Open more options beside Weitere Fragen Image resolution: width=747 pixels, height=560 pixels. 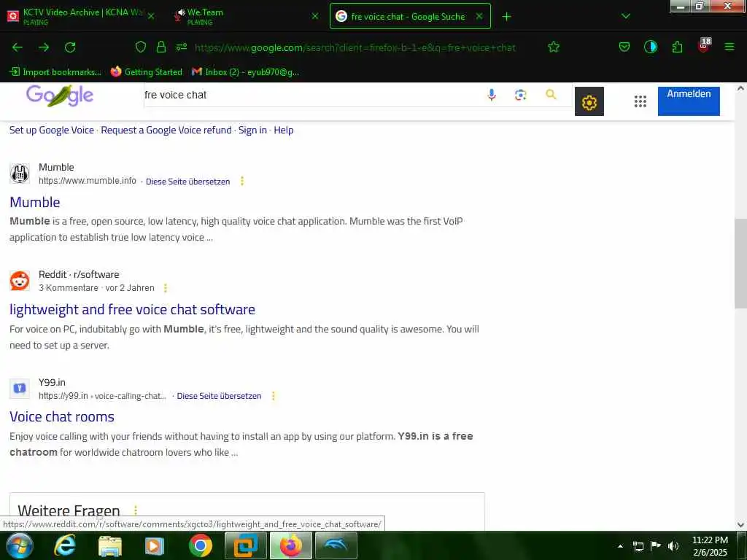[x=135, y=510]
